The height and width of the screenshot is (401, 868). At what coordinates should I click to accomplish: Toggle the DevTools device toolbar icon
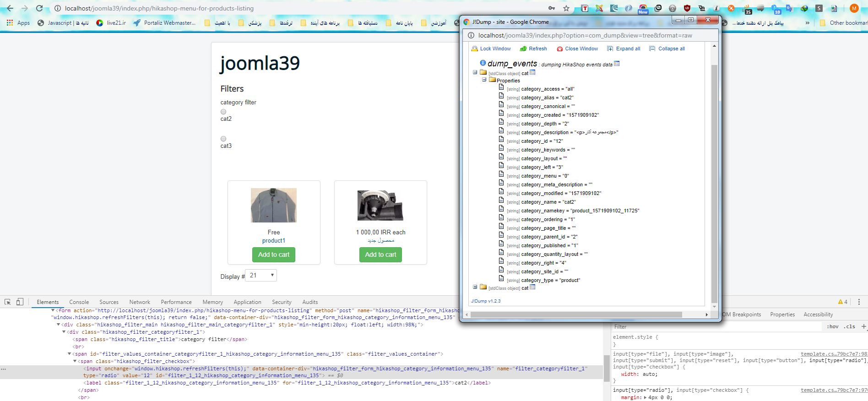pyautogui.click(x=20, y=302)
